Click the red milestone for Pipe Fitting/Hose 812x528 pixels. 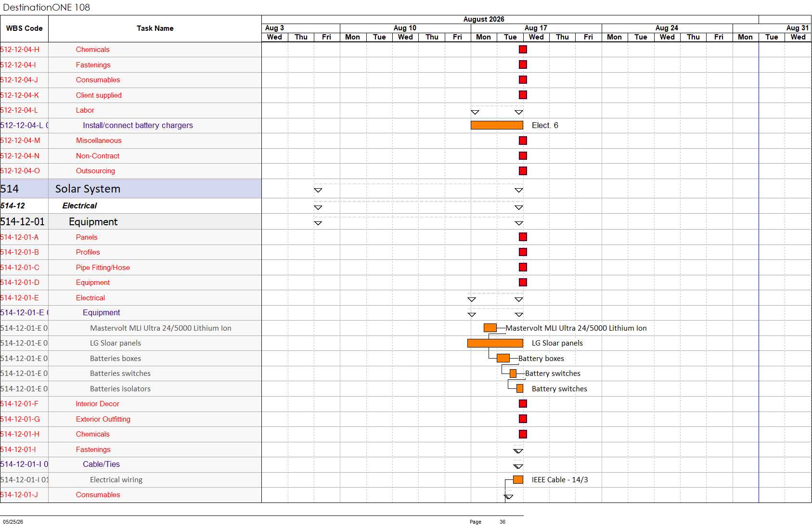523,267
